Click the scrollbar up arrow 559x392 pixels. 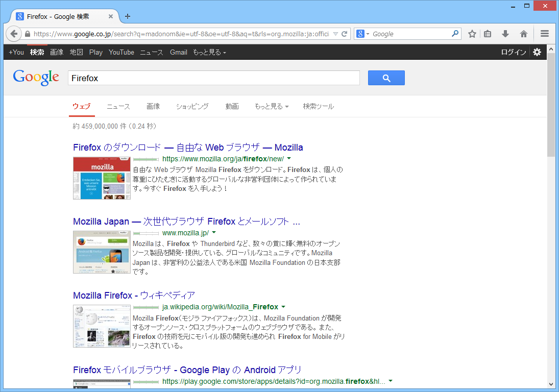coord(551,49)
